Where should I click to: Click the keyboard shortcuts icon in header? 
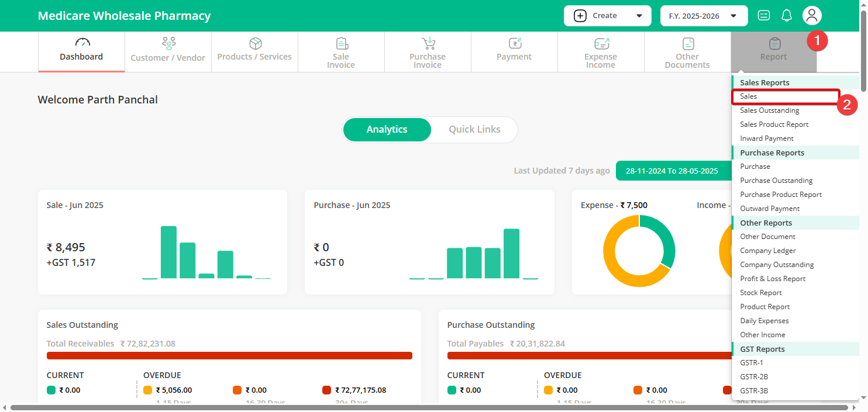[x=764, y=16]
